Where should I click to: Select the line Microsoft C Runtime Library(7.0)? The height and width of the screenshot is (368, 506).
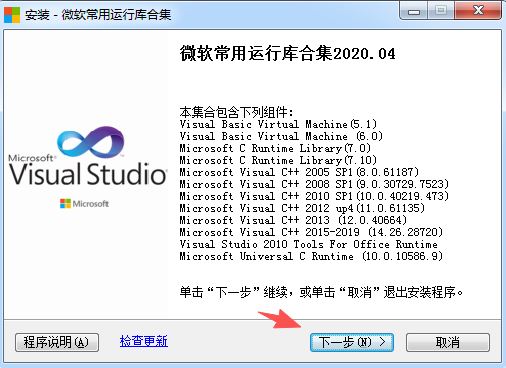(x=275, y=148)
